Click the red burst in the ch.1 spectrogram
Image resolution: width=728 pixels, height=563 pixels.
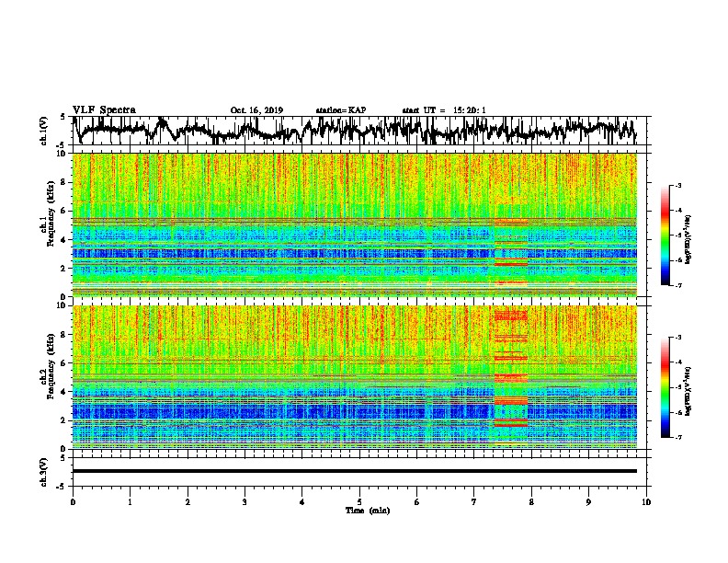coord(511,251)
